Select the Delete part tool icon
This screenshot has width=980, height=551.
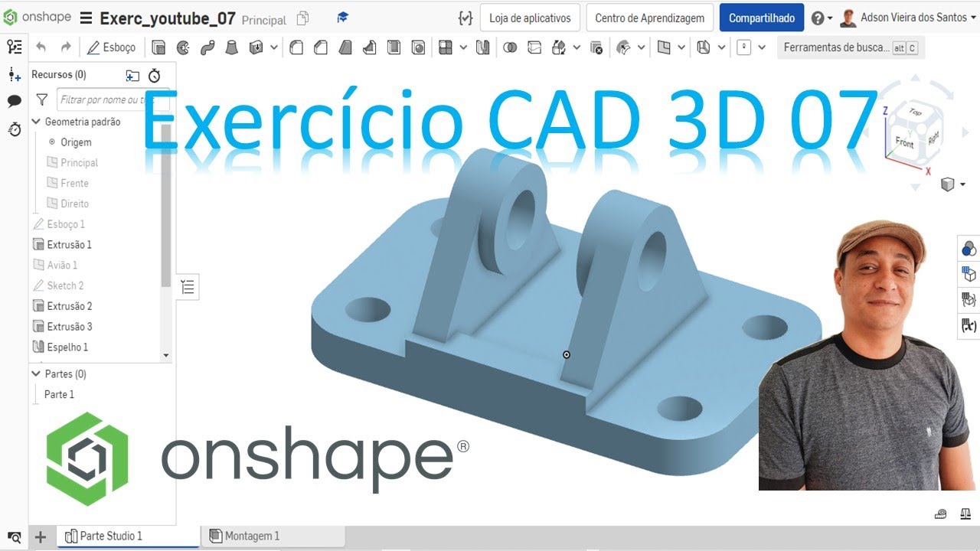click(596, 47)
